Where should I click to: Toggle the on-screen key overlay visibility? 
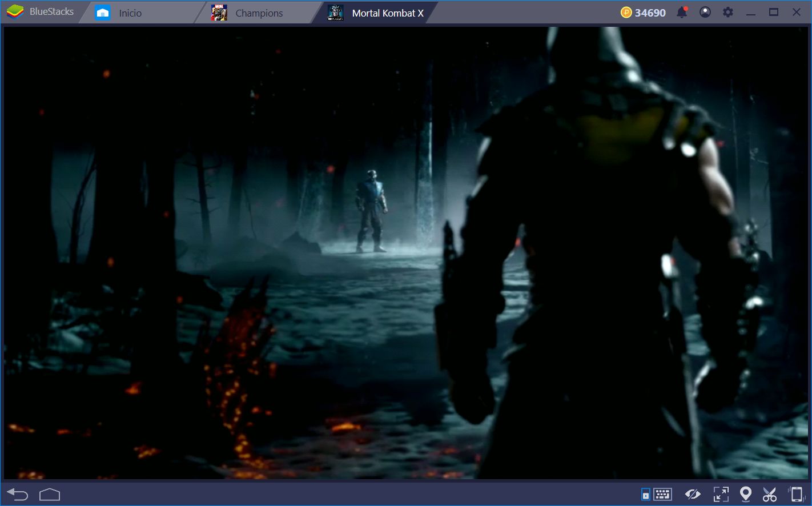click(693, 494)
